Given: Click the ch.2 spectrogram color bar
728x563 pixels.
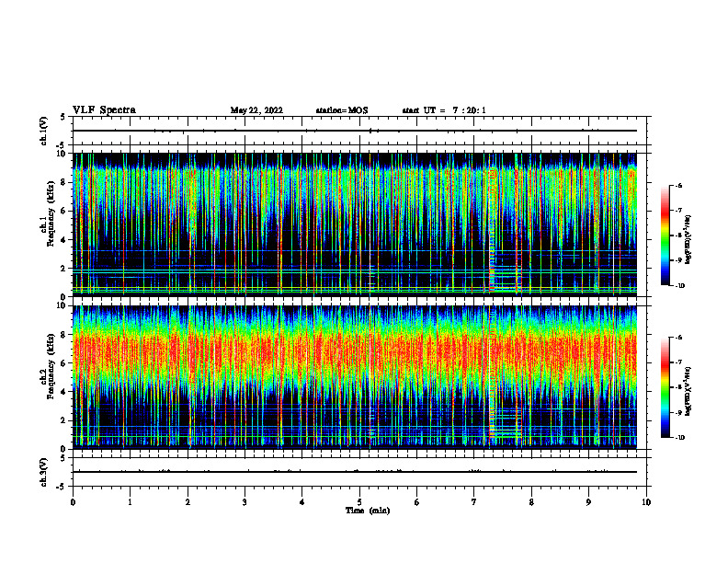Looking at the screenshot, I should click(x=665, y=387).
